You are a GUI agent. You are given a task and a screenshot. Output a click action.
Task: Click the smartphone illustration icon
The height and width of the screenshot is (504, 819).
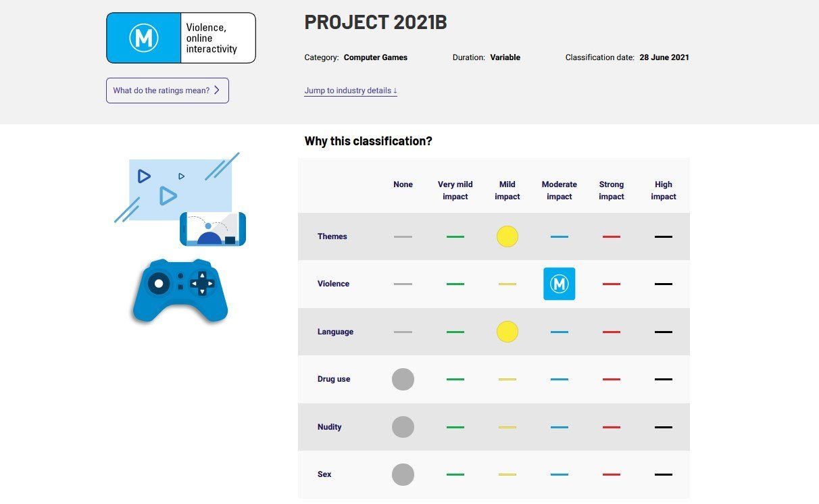pos(213,229)
